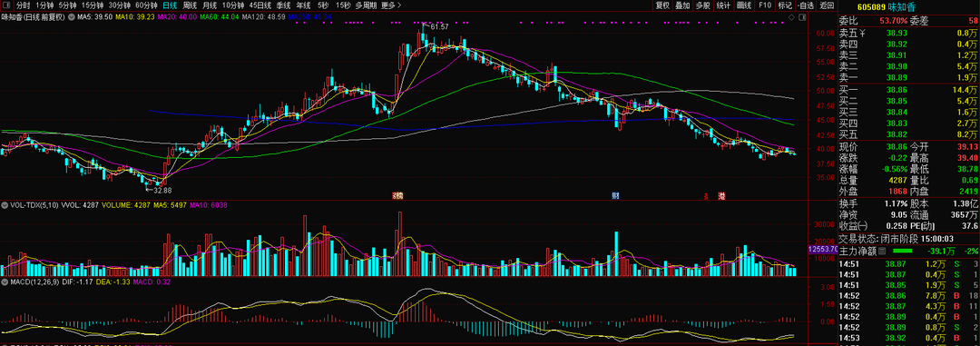Toggle -自选 to remove from watchlist
Viewport: 980px width, 346px height.
806,5
